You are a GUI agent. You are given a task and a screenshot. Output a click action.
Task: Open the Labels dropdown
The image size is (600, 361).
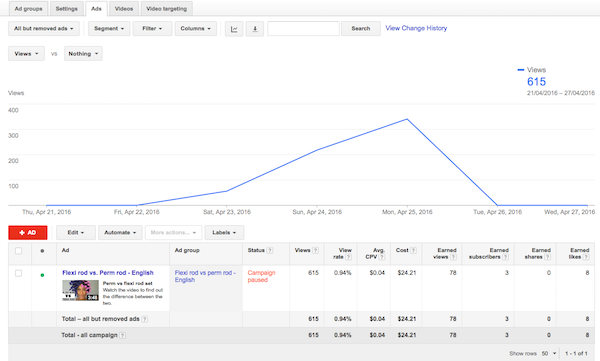pyautogui.click(x=224, y=232)
